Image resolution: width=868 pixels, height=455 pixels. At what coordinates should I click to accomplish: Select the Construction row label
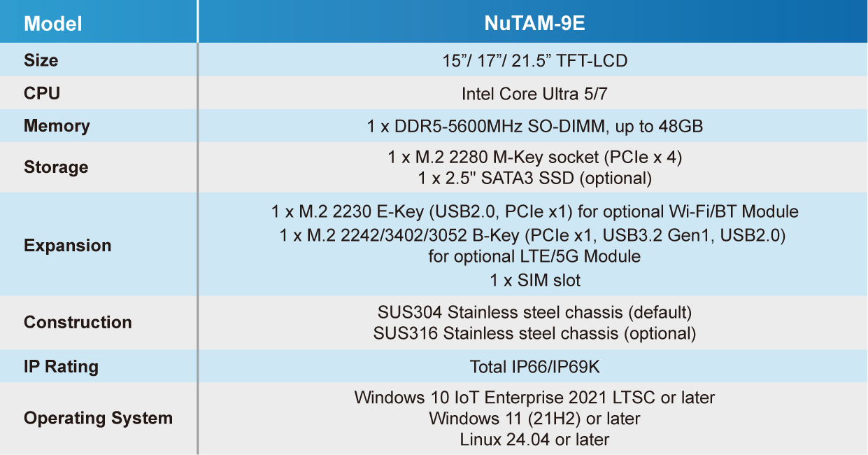click(x=78, y=322)
